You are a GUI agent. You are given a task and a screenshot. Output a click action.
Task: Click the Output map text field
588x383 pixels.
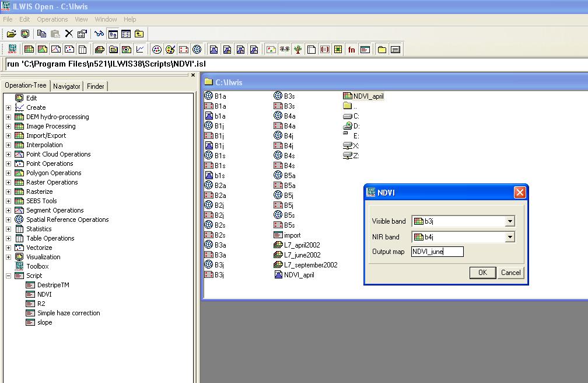(437, 252)
